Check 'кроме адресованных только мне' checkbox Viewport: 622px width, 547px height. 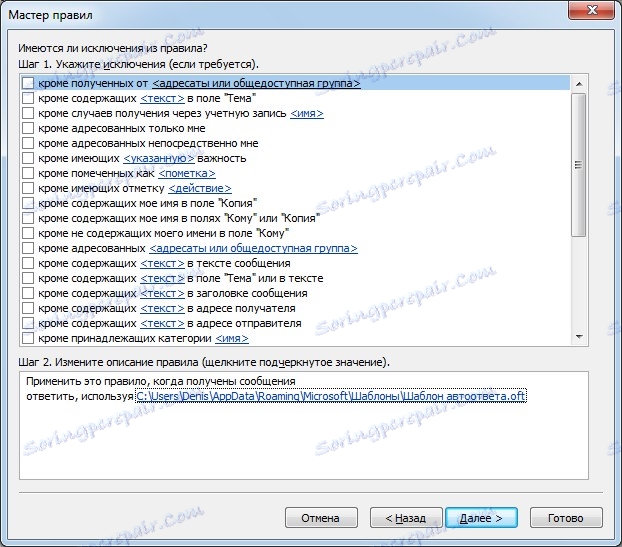(x=28, y=129)
